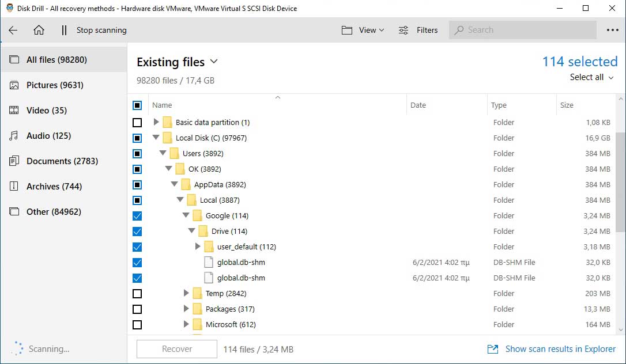The width and height of the screenshot is (626, 364).
Task: Open the View dropdown menu
Action: pyautogui.click(x=371, y=31)
